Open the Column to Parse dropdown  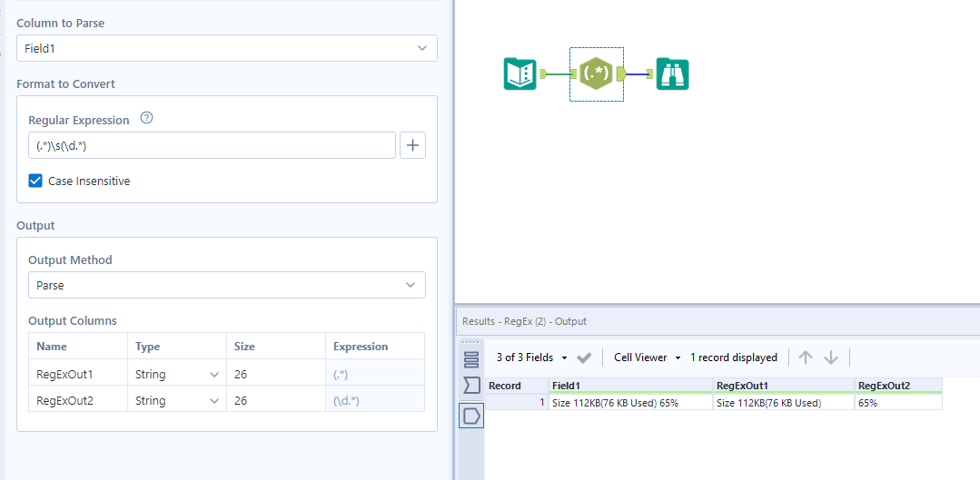226,48
